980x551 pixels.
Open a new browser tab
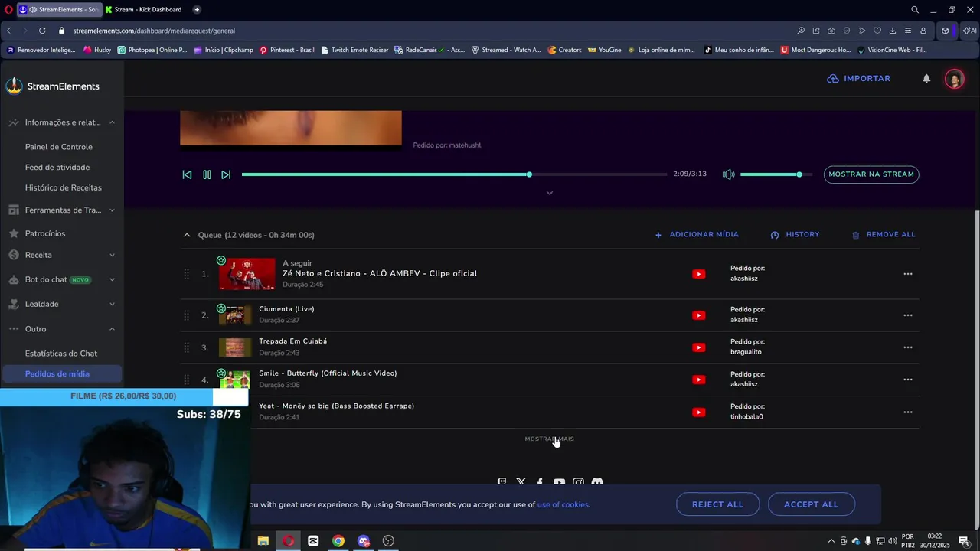pos(197,10)
